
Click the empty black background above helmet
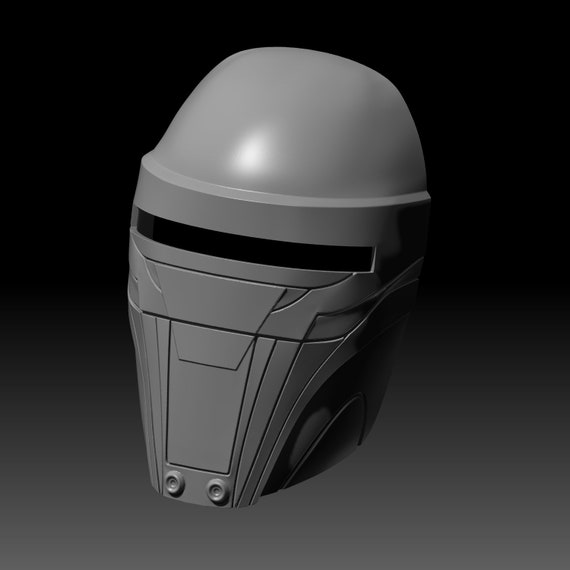(x=285, y=22)
